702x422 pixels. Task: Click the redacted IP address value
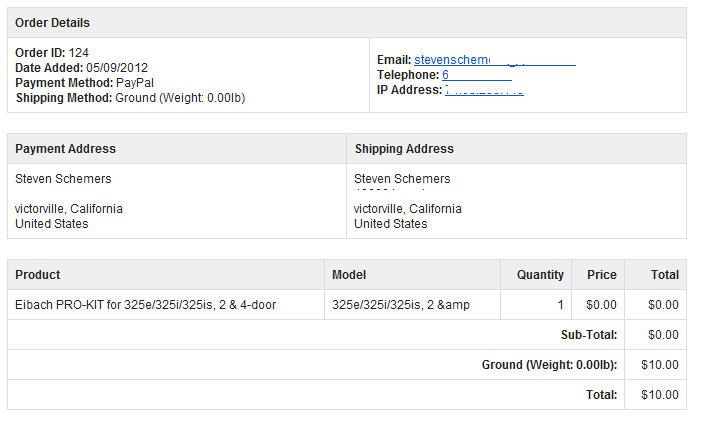point(484,90)
